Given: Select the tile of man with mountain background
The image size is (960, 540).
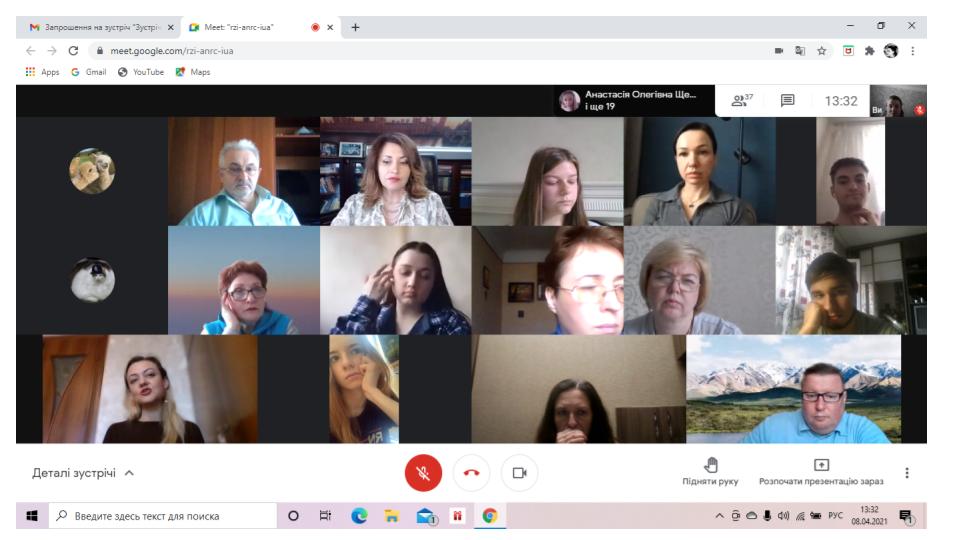Looking at the screenshot, I should (793, 389).
